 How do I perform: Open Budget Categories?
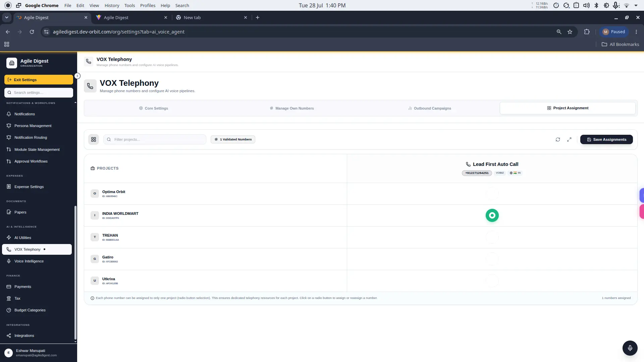click(x=37, y=310)
